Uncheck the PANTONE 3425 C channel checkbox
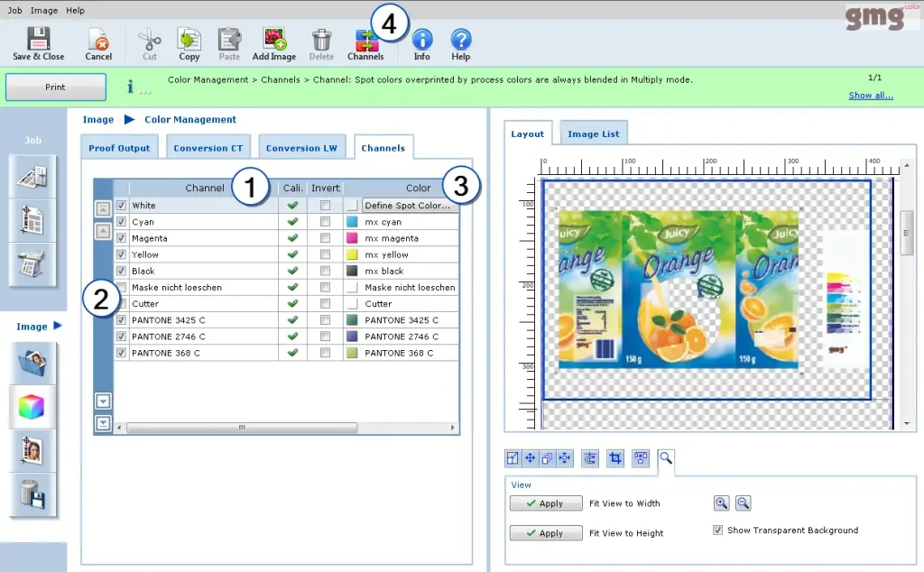Image resolution: width=924 pixels, height=572 pixels. [x=122, y=320]
